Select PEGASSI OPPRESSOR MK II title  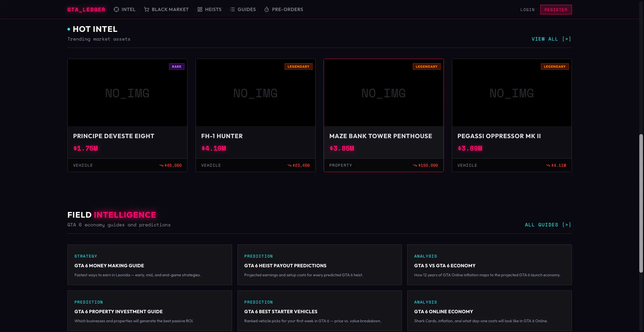point(499,136)
